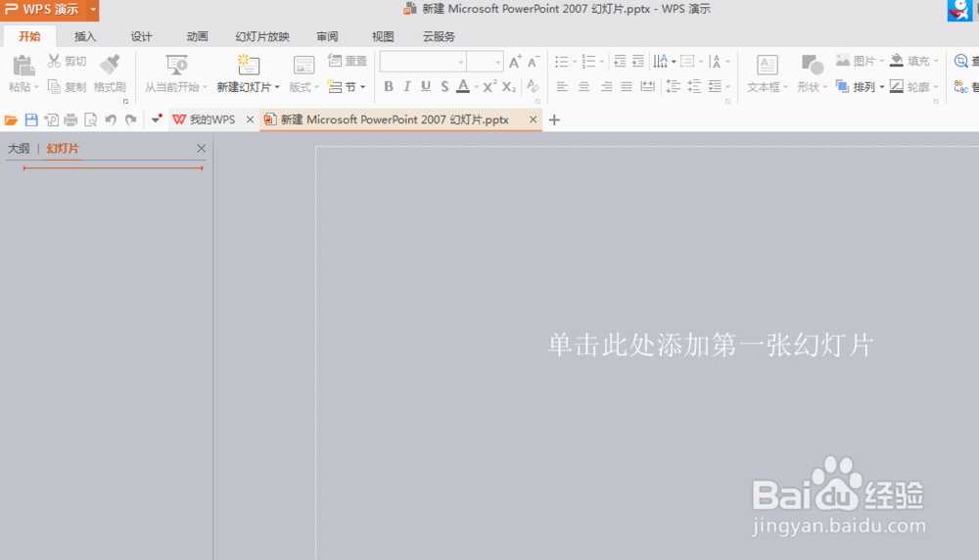
Task: Click the Redo arrow
Action: click(130, 119)
